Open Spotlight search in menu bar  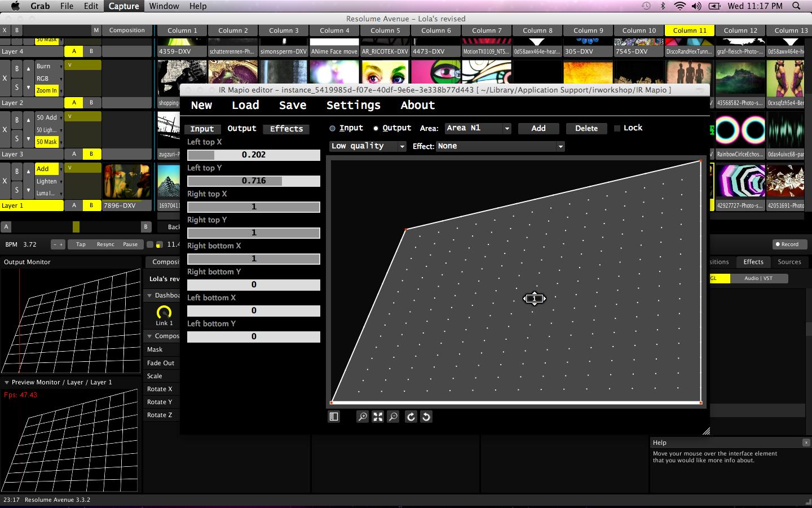(796, 6)
